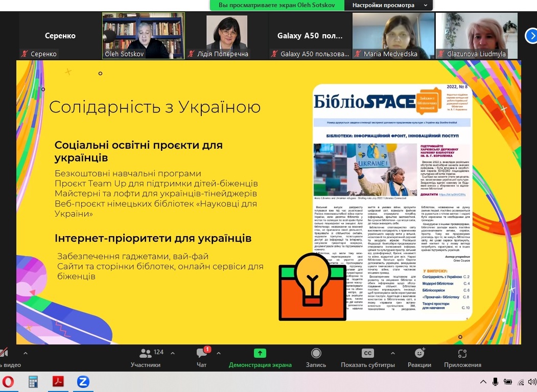This screenshot has width=537, height=392.
Task: Start recording with the Запись button
Action: (316, 357)
